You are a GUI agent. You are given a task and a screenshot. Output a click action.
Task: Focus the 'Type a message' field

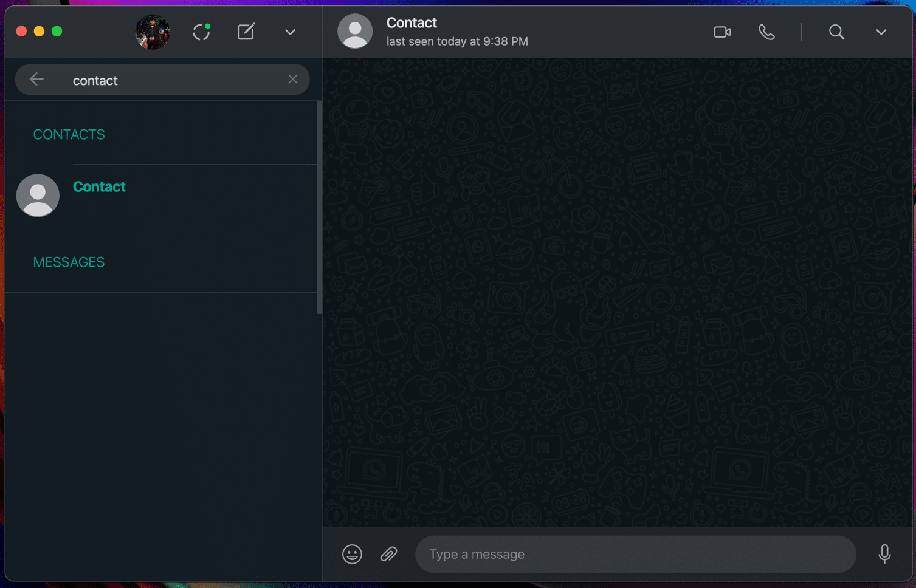point(635,554)
